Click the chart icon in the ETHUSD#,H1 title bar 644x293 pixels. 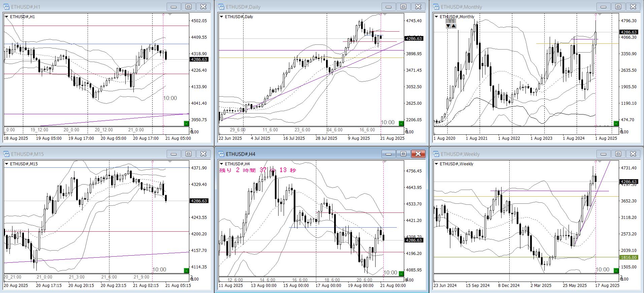pos(6,7)
